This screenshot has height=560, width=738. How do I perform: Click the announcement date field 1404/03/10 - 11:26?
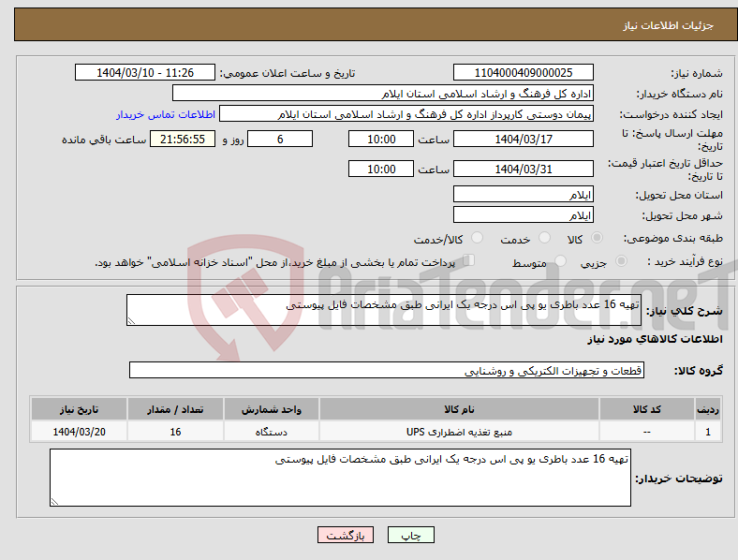click(145, 72)
